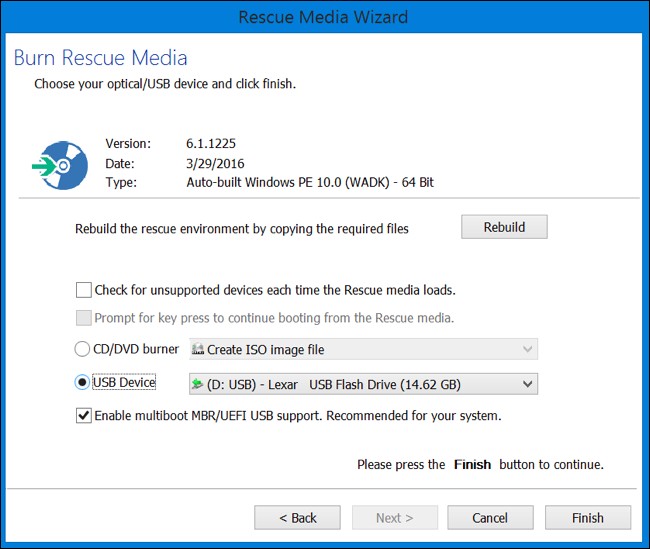The height and width of the screenshot is (549, 650).
Task: Click the disabled Next > button
Action: tap(395, 517)
